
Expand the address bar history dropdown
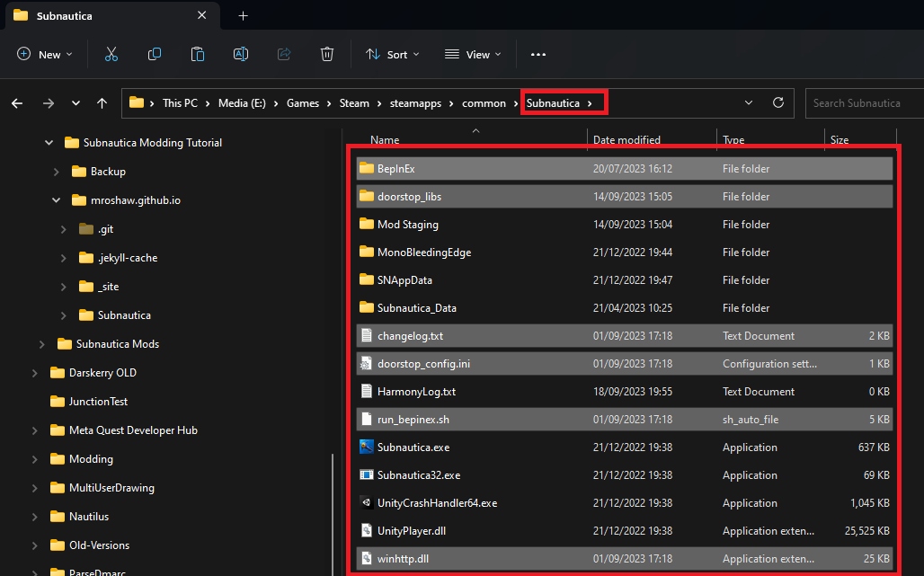(749, 103)
